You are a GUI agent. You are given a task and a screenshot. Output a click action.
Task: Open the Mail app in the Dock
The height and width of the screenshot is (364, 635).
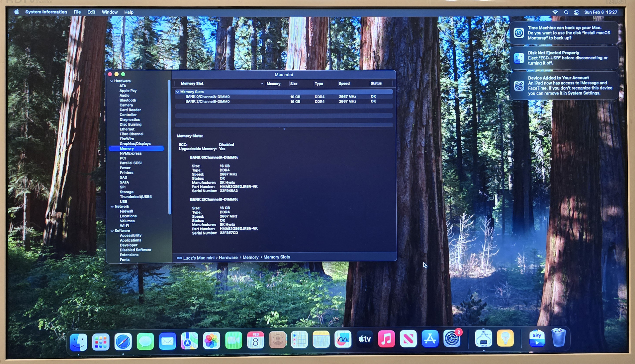[167, 341]
